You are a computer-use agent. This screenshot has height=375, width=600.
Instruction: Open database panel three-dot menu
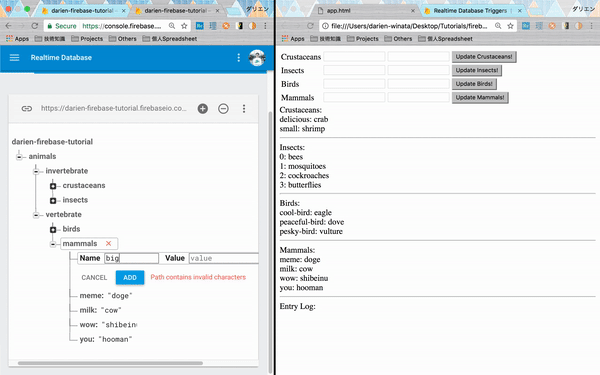point(244,109)
